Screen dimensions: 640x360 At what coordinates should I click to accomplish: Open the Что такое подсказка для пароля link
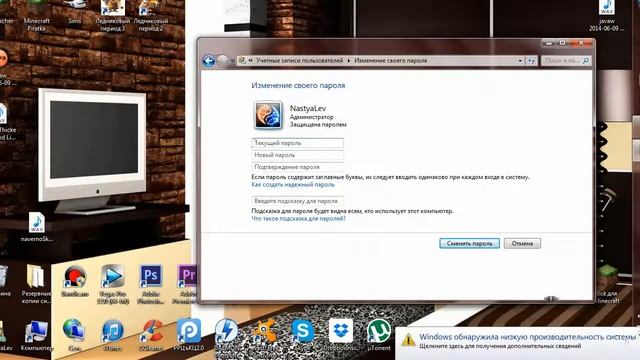(x=298, y=218)
